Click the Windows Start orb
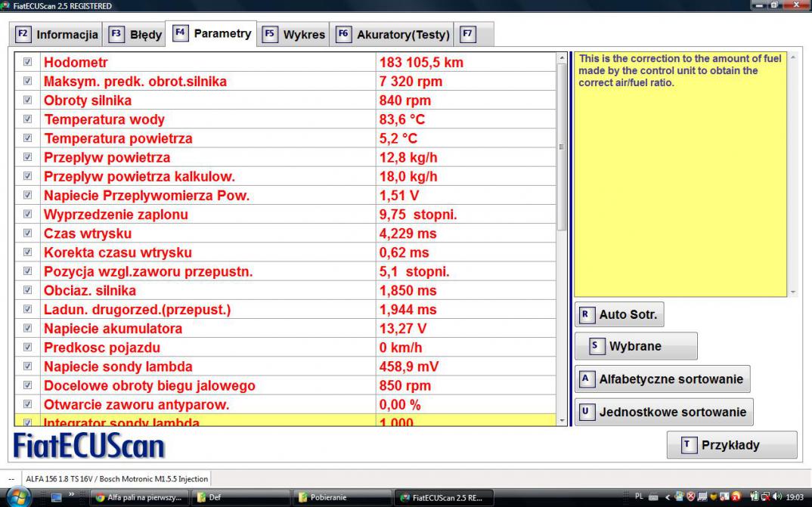Screen dimensions: 812x507 click(19, 497)
